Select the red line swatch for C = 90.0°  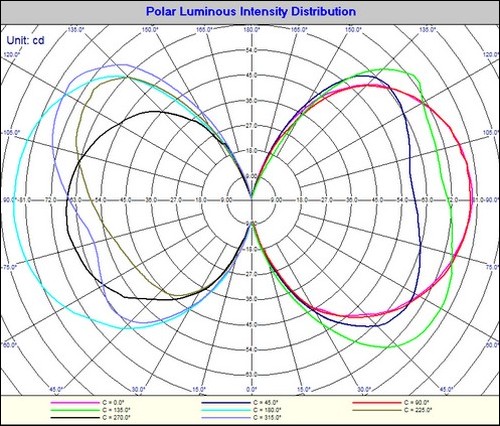point(377,403)
